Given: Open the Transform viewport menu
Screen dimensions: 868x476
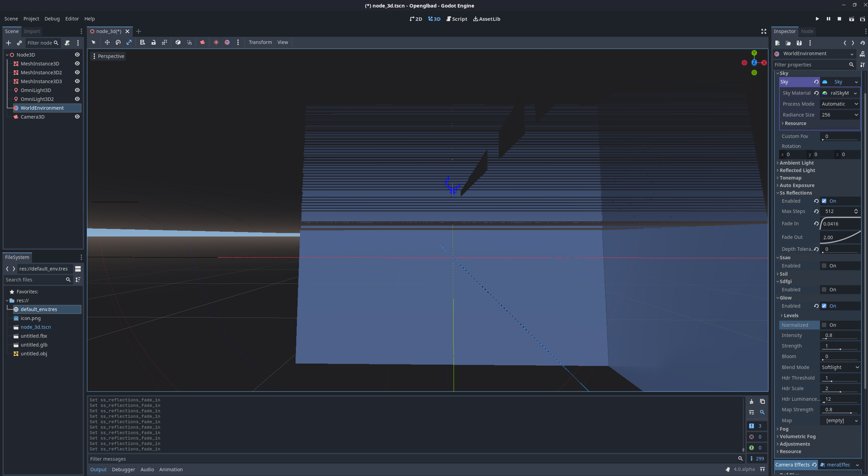Looking at the screenshot, I should coord(260,42).
